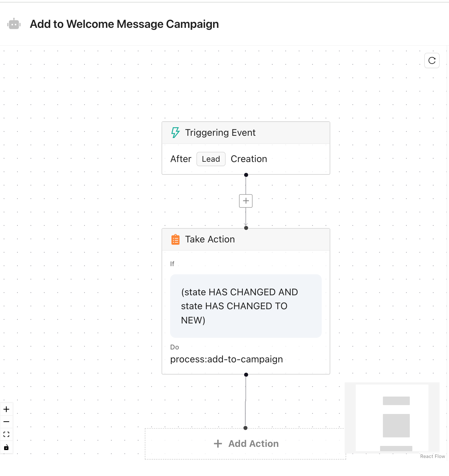Select the Lead entity chip

211,159
